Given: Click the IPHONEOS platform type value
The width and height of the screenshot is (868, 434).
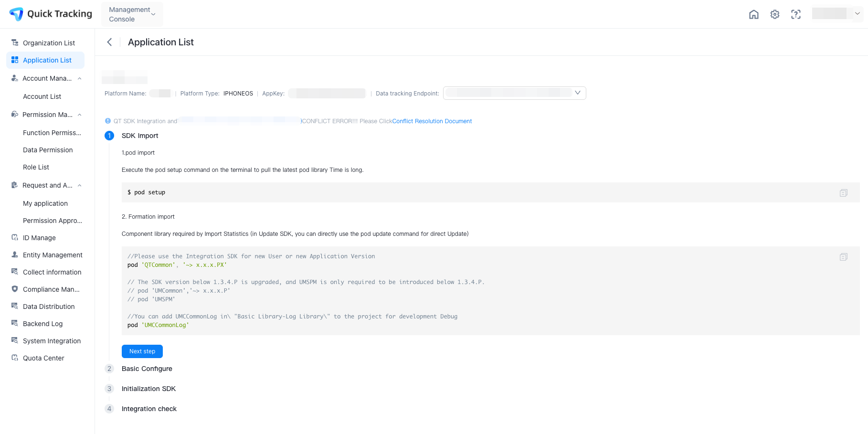Looking at the screenshot, I should pyautogui.click(x=238, y=94).
